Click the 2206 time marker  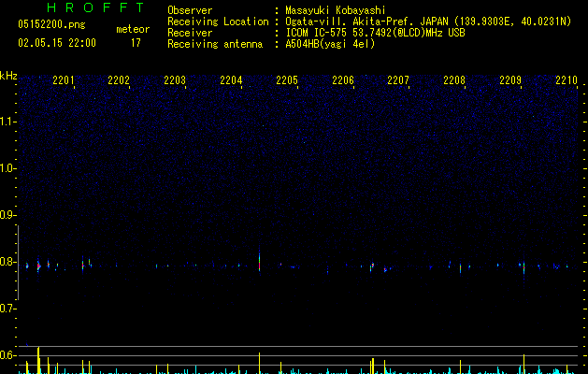pos(343,80)
